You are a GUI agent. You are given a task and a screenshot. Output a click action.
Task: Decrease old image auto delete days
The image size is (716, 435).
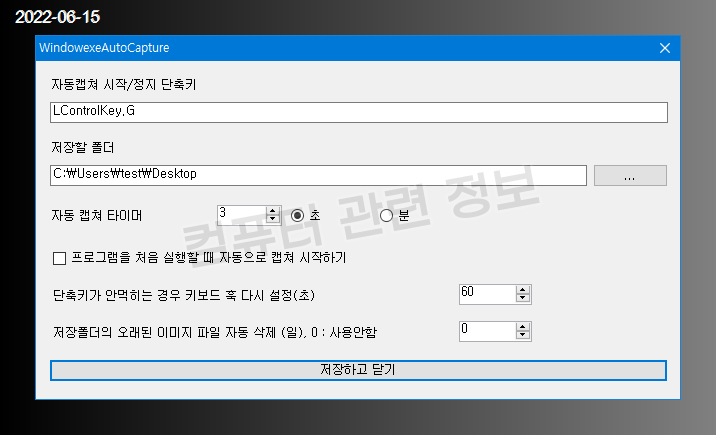pos(523,335)
